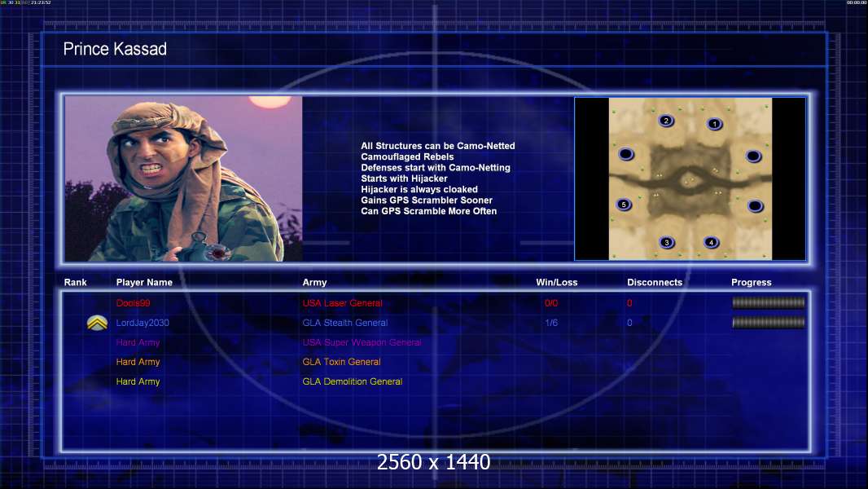
Task: Click the unnumbered start marker above marker 4
Action: click(756, 206)
